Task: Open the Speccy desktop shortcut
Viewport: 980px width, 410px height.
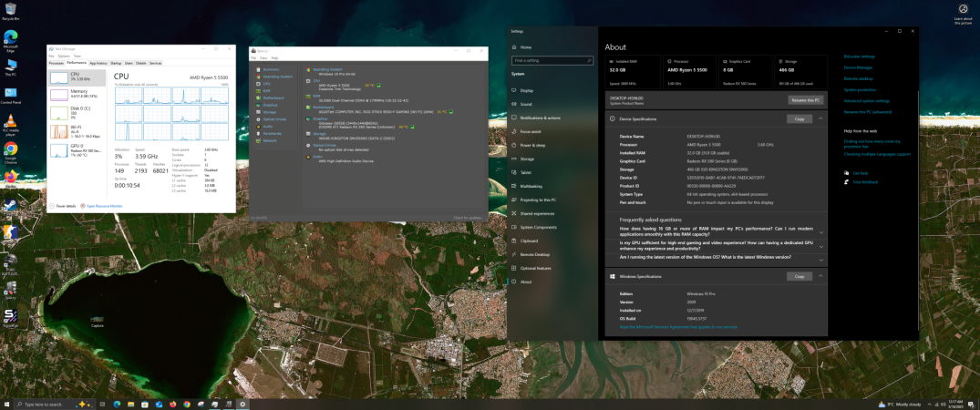Action: point(10,290)
